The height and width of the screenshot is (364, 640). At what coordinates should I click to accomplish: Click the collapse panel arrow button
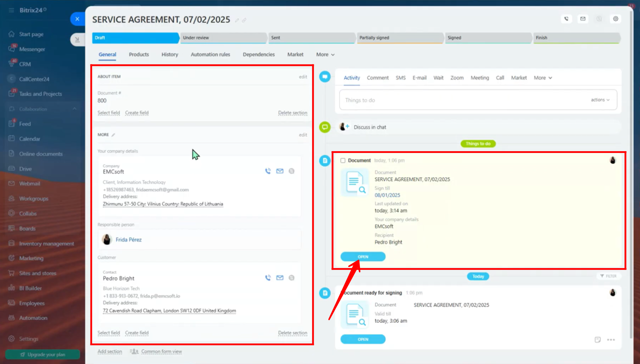[x=77, y=39]
